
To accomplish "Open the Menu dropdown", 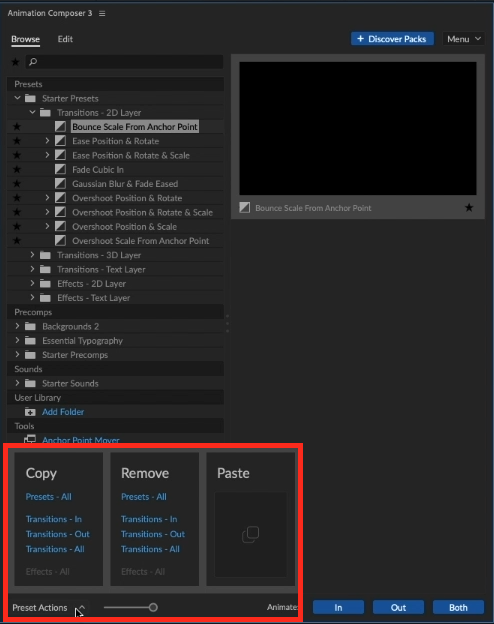I will coord(464,39).
